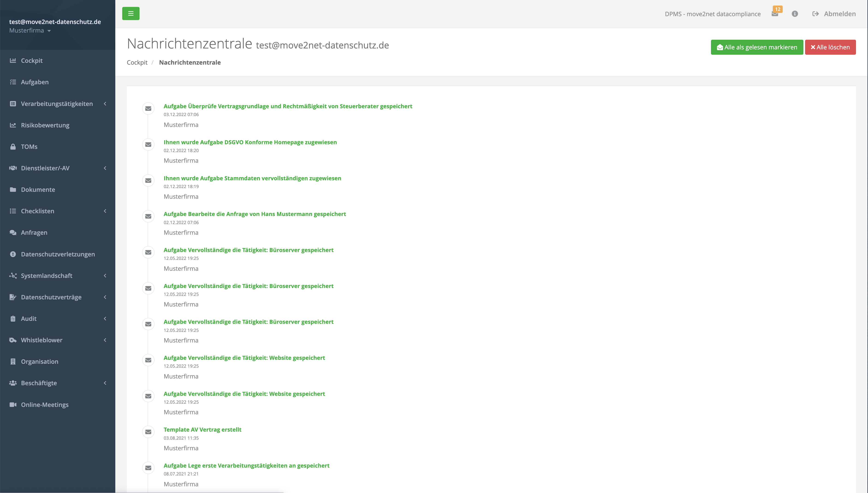The height and width of the screenshot is (493, 868).
Task: Click DPMS - move2net datacompliance header text
Action: coord(712,14)
